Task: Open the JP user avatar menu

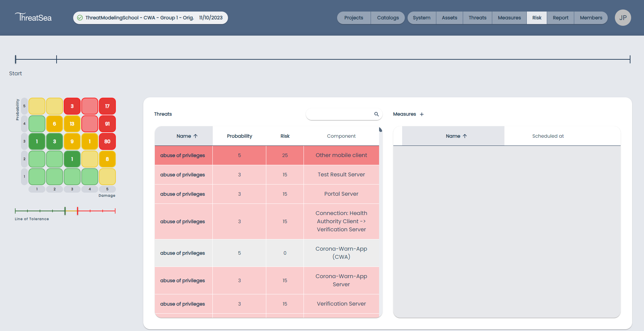Action: point(623,18)
